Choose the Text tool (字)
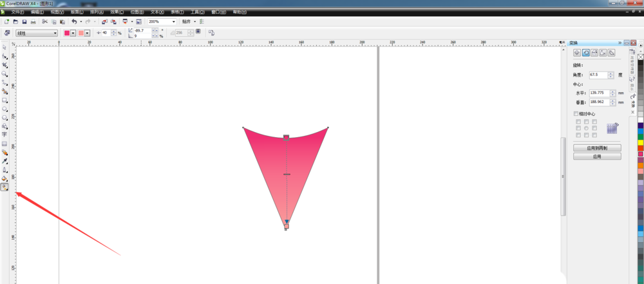Image resolution: width=644 pixels, height=284 pixels. coord(5,135)
